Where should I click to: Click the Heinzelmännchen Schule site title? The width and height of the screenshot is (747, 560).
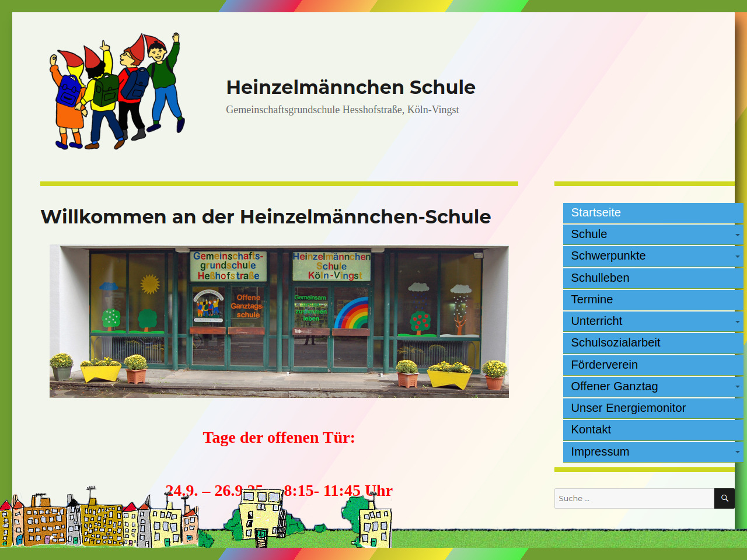pos(350,87)
